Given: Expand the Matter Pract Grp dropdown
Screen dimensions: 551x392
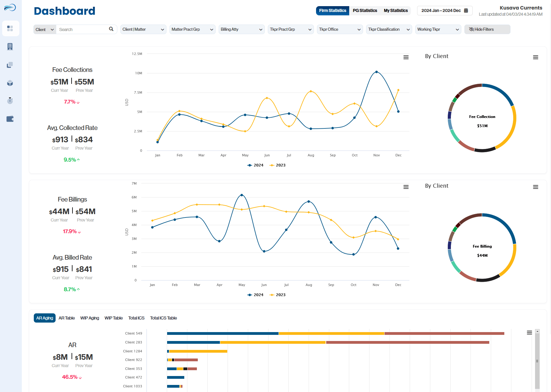Looking at the screenshot, I should click(x=192, y=29).
